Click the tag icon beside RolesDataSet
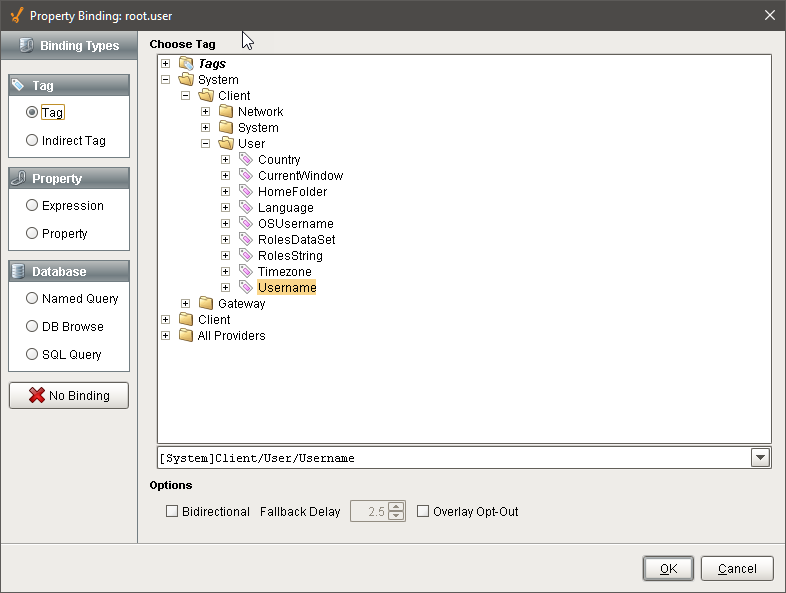 tap(246, 240)
